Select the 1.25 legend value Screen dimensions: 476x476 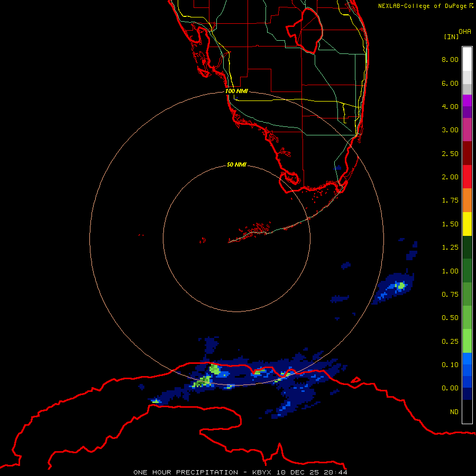(450, 248)
